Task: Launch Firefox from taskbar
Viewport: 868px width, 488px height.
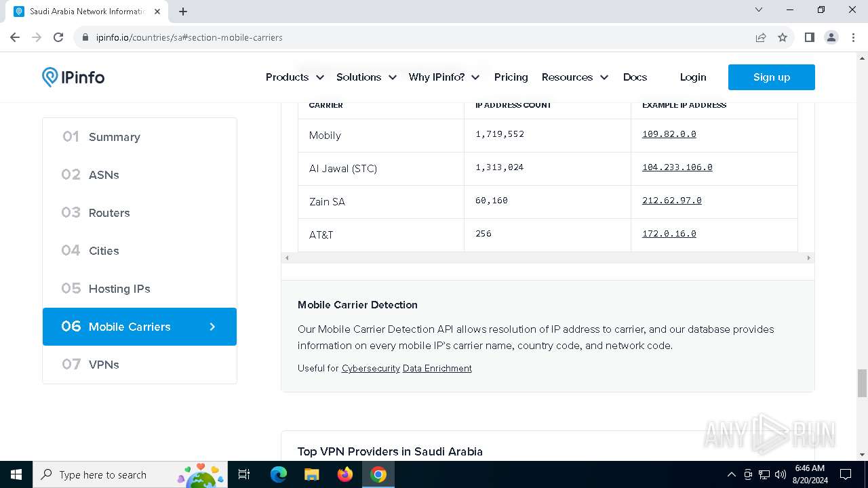Action: [344, 474]
